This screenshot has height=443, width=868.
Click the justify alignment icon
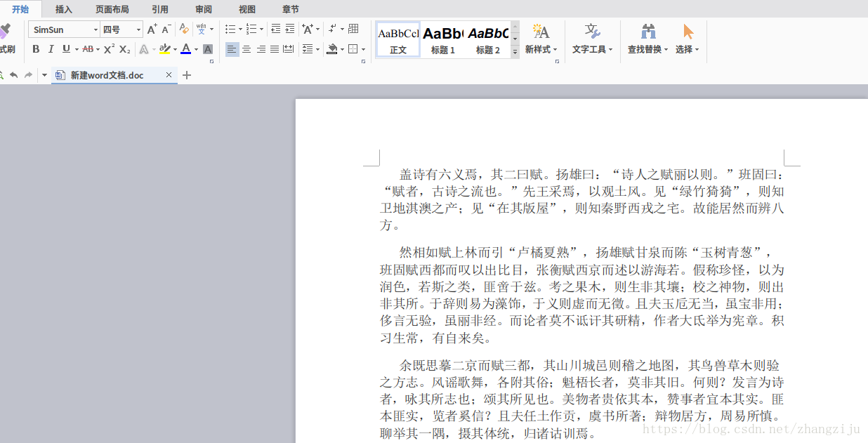(x=274, y=49)
